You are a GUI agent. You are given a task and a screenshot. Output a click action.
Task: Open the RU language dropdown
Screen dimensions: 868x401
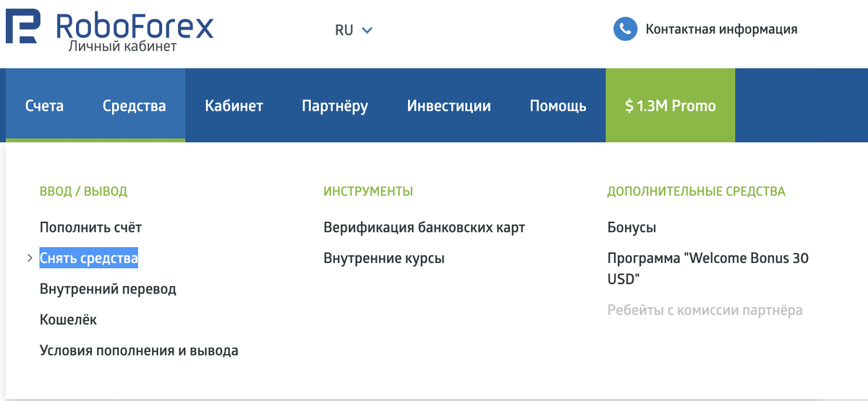(x=354, y=30)
